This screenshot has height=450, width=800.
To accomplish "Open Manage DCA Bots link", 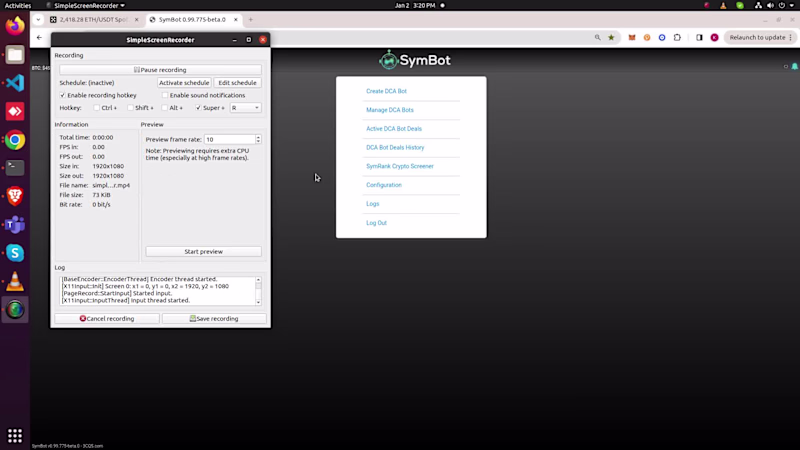I will pos(390,110).
